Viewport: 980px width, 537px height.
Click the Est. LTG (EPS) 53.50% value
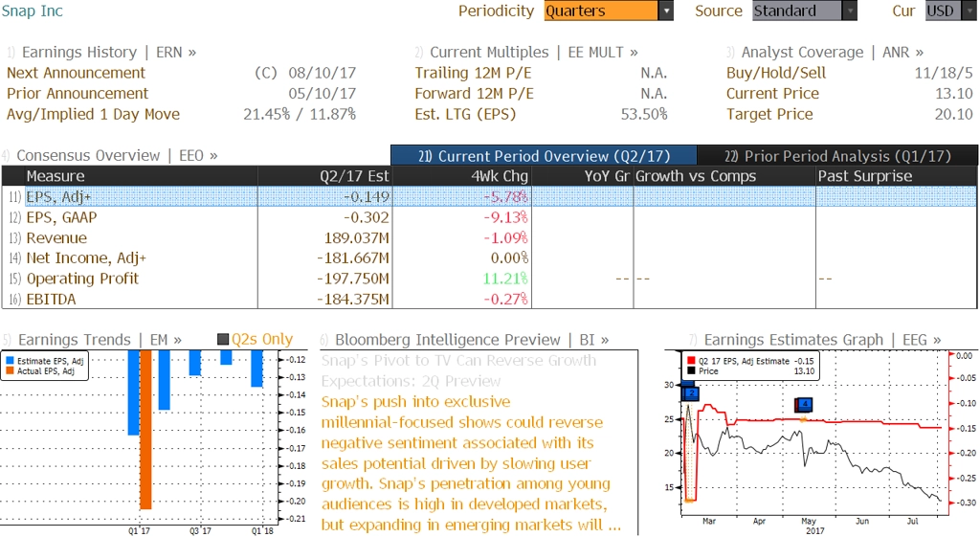[644, 114]
